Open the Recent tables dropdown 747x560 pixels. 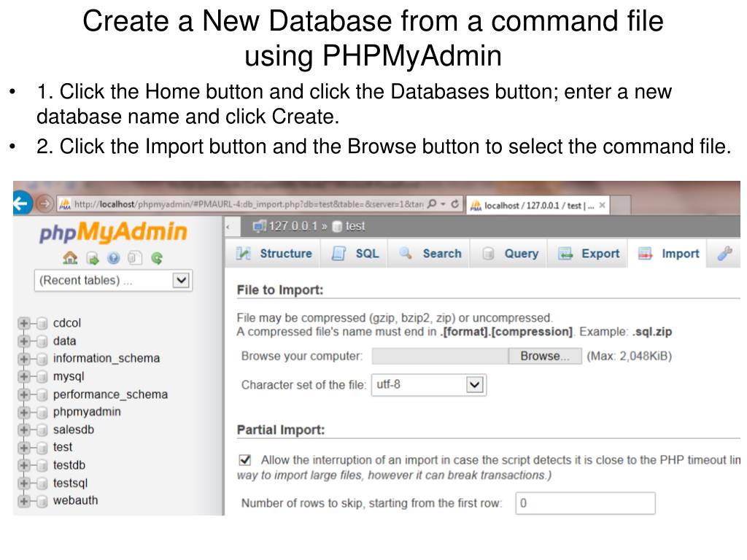tap(113, 281)
